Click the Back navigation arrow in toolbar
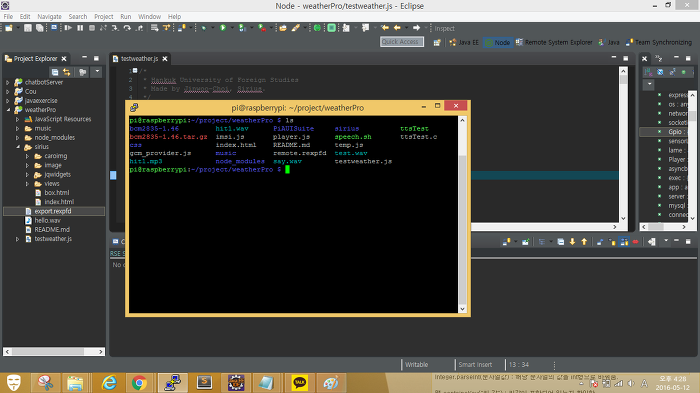 [x=397, y=28]
